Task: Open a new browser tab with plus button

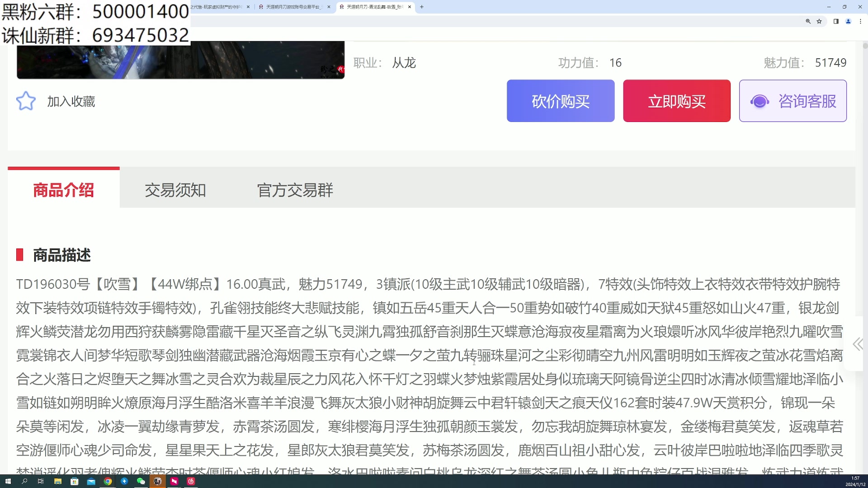Action: [x=421, y=7]
